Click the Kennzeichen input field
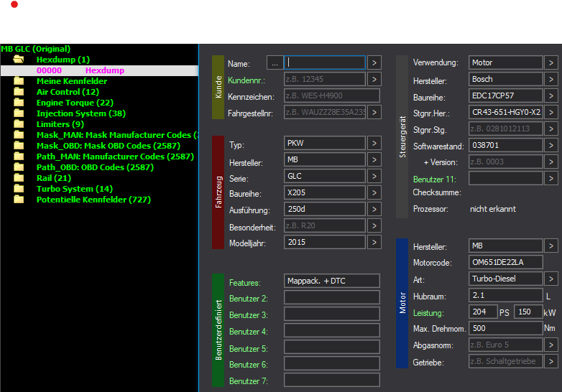 pyautogui.click(x=332, y=95)
